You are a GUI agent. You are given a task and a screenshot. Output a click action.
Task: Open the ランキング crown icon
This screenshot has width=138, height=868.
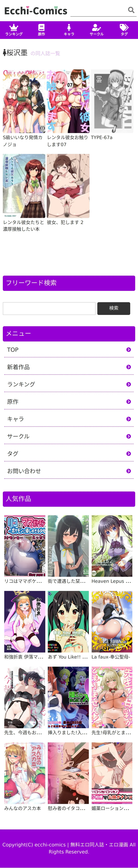click(14, 27)
